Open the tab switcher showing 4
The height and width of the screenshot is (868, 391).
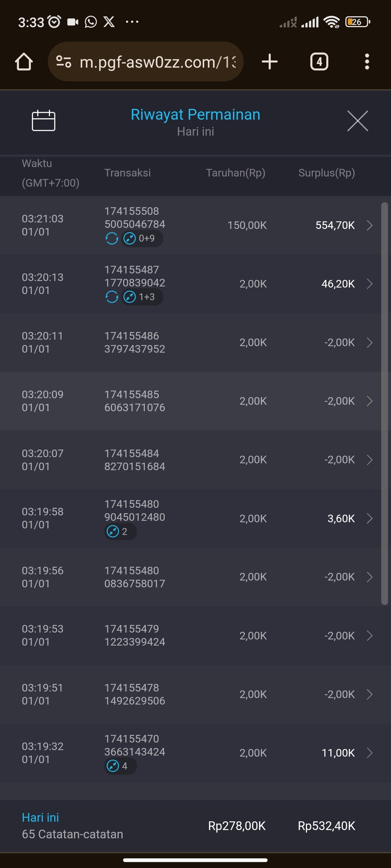click(x=319, y=61)
